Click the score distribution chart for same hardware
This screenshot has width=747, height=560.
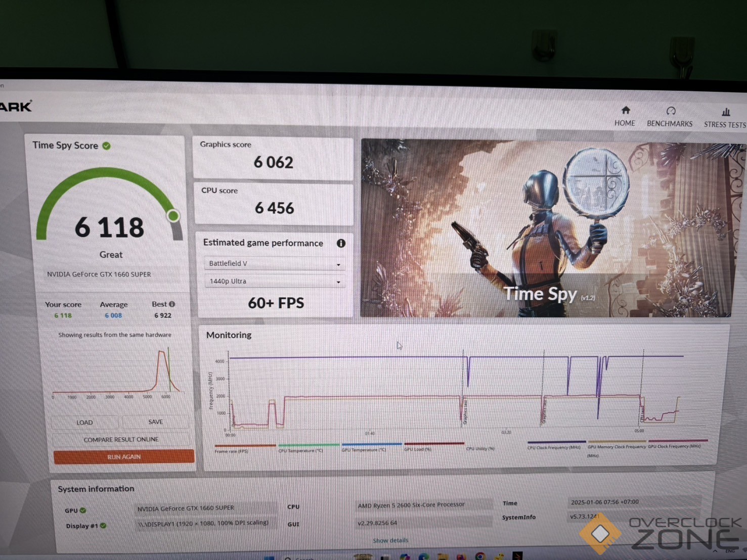tap(117, 372)
